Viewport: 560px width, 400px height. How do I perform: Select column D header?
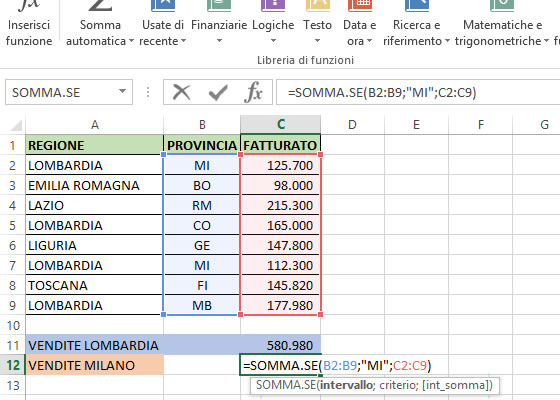[x=352, y=125]
